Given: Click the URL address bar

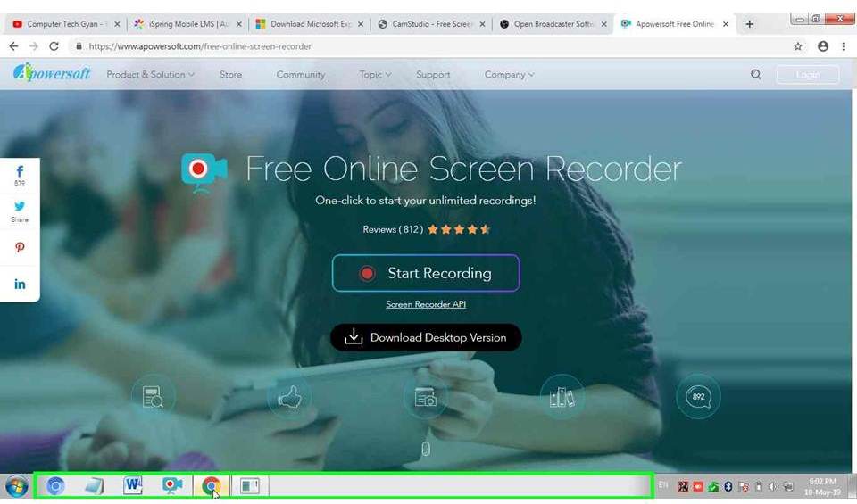Looking at the screenshot, I should pos(432,46).
